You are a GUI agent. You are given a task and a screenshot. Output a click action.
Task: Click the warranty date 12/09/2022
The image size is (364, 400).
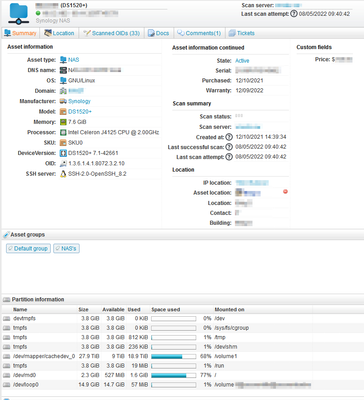(249, 90)
